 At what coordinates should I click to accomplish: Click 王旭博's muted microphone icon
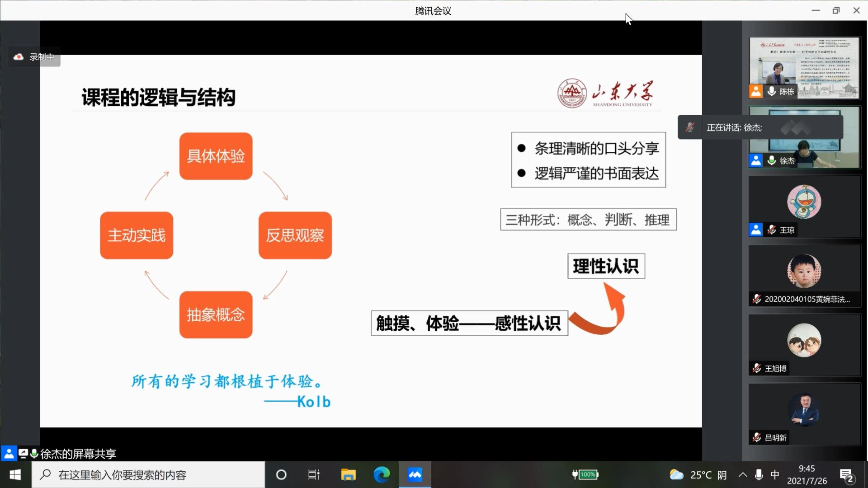(x=757, y=368)
